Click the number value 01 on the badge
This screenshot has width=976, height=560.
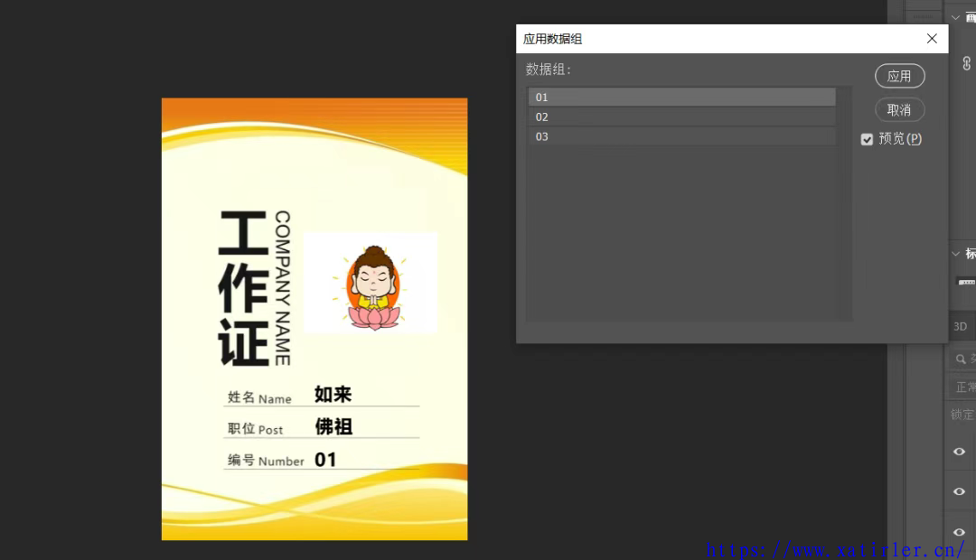click(x=325, y=459)
